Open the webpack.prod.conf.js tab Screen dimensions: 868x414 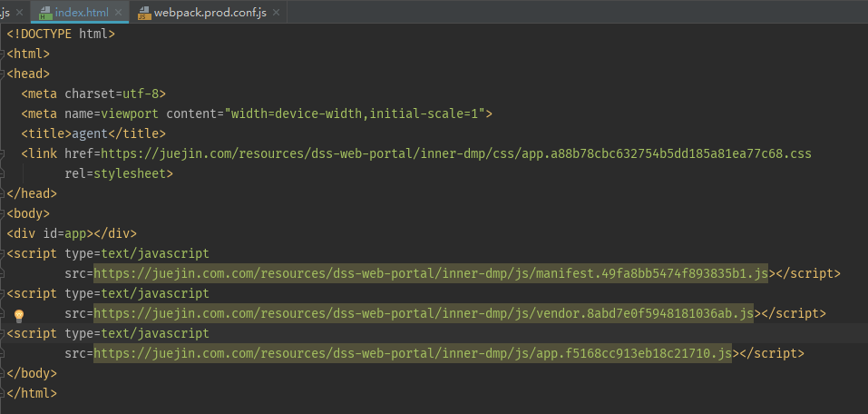tap(210, 12)
